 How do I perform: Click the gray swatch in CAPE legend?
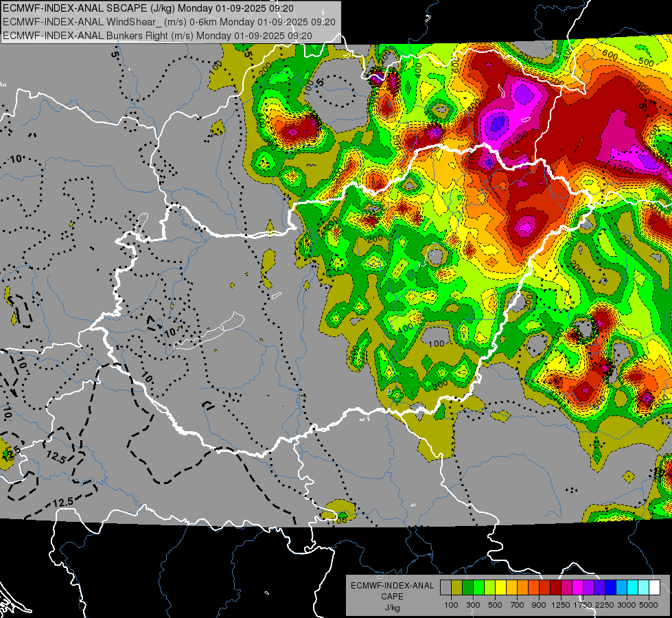tap(445, 588)
